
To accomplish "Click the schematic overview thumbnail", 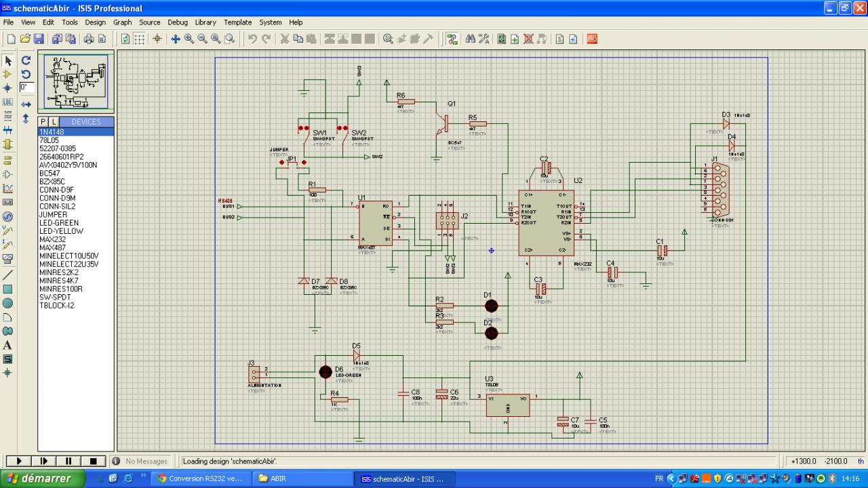I will click(76, 81).
